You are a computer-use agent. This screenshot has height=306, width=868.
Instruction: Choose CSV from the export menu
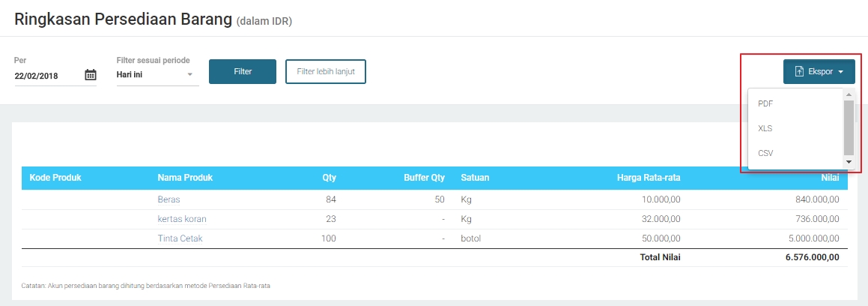(765, 153)
